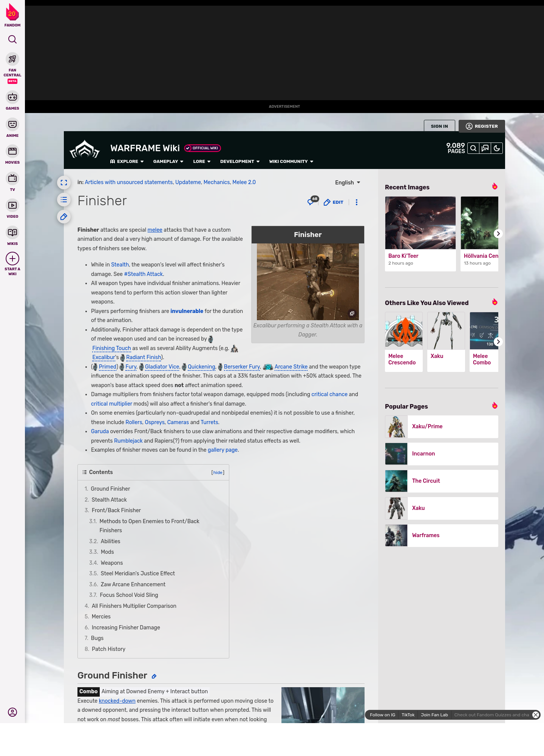The height and width of the screenshot is (756, 544).
Task: Open the wiki Discuss chat icon
Action: click(x=485, y=148)
